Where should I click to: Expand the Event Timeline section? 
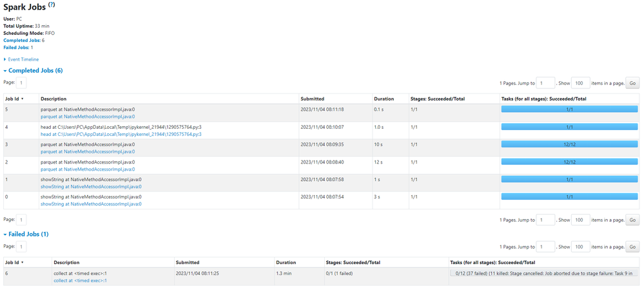click(24, 59)
